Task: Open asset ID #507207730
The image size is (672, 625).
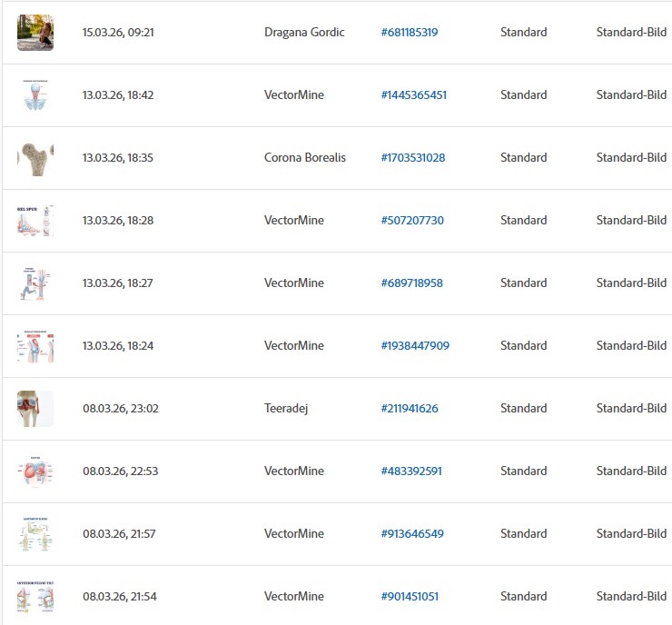Action: (x=412, y=221)
